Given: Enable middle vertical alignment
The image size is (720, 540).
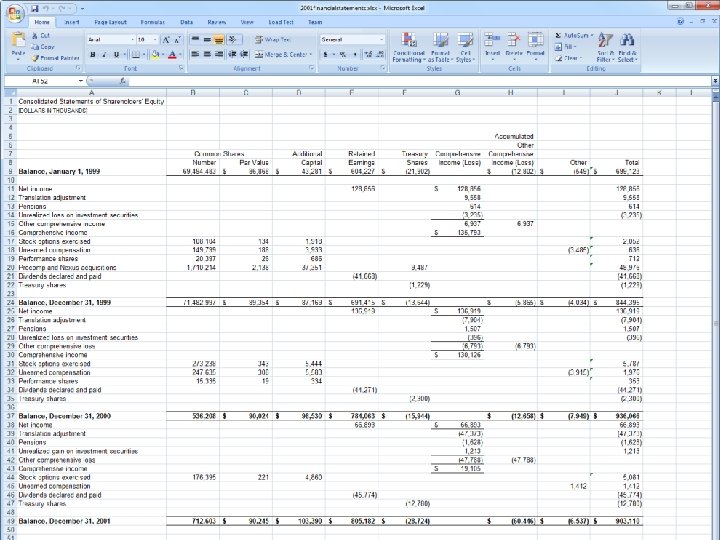Looking at the screenshot, I should [x=207, y=40].
